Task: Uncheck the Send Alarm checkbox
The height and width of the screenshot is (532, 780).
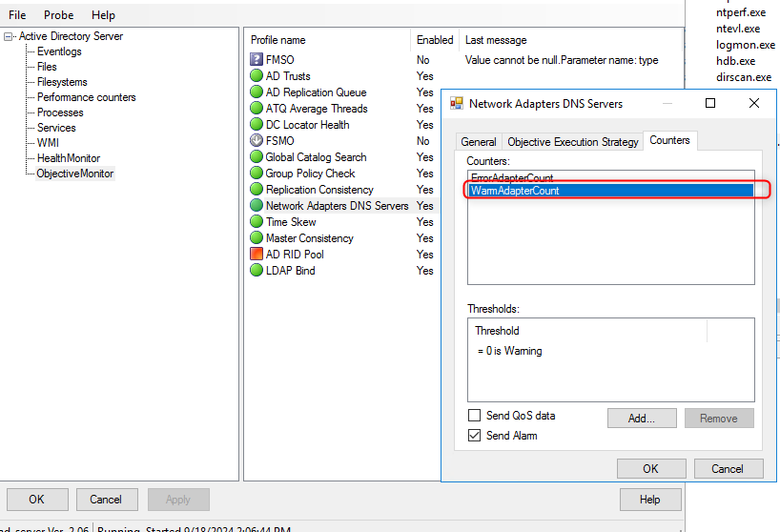Action: point(474,436)
